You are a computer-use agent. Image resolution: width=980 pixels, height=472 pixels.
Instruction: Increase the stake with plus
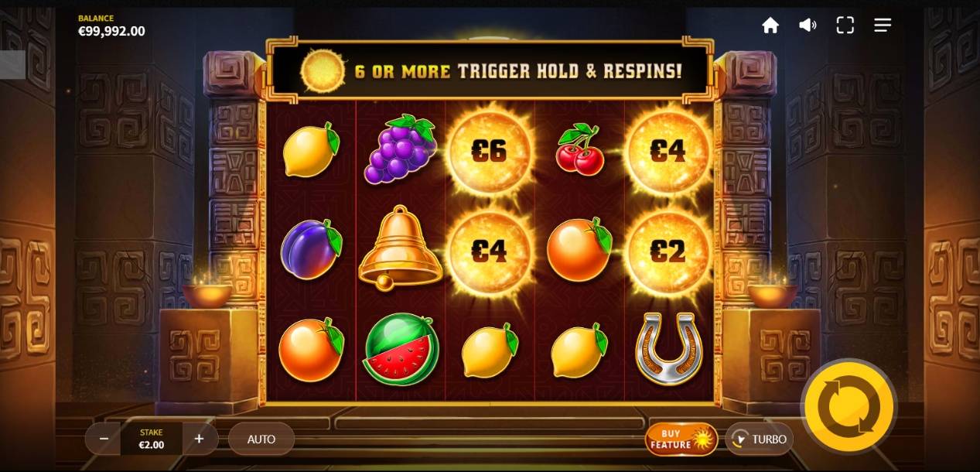tap(199, 439)
